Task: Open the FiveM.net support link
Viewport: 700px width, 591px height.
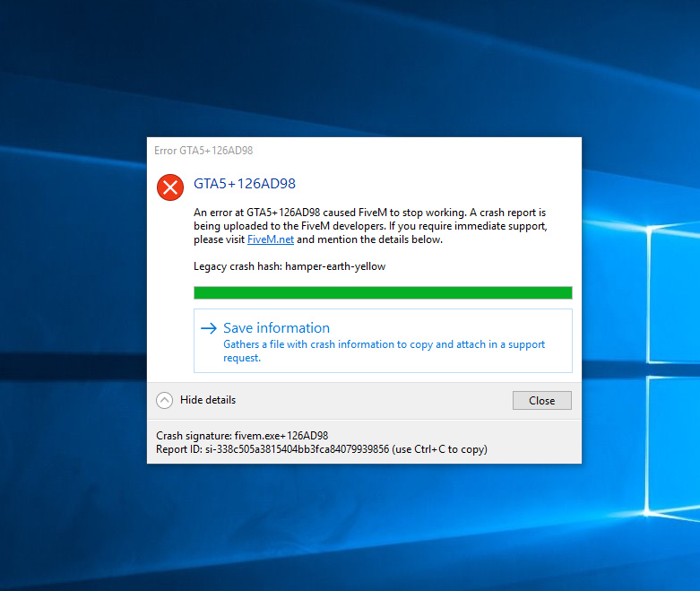Action: (271, 239)
